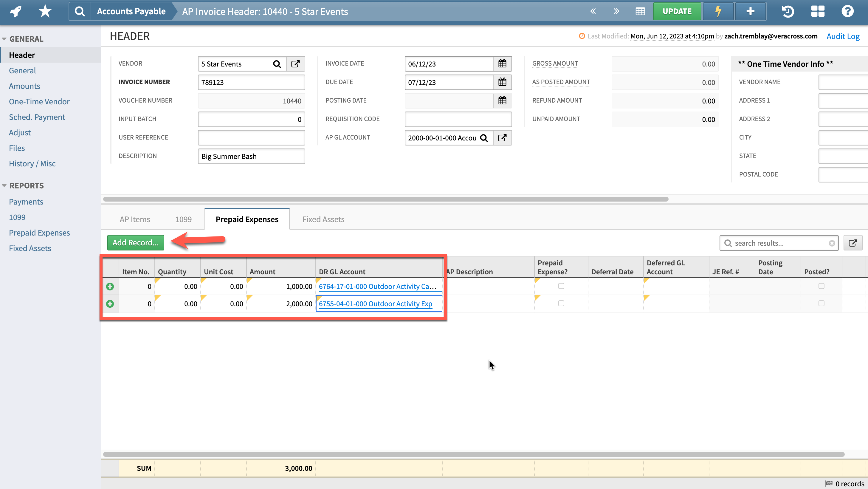
Task: Open vendor lookup magnifier for 5 Star Events
Action: click(x=277, y=64)
